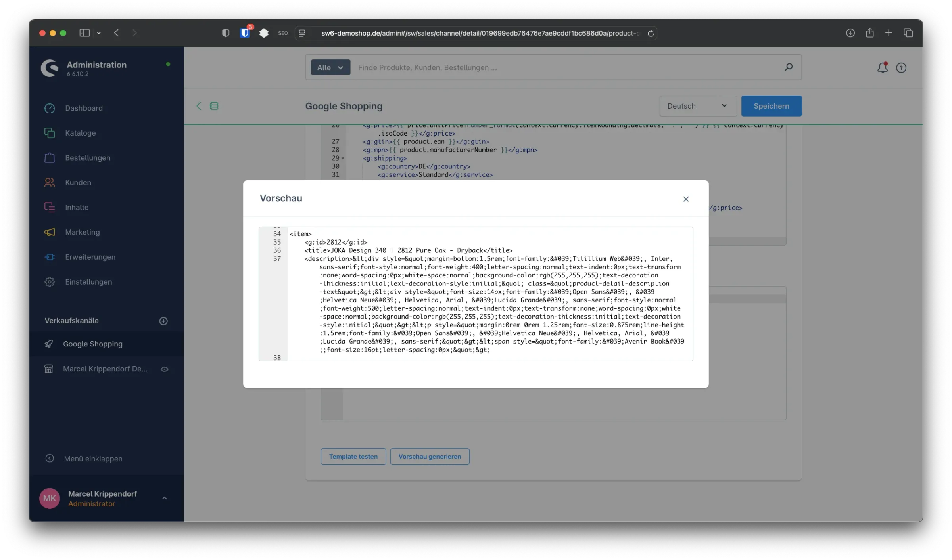Open the Bitwarden shield extension icon
Image resolution: width=952 pixels, height=560 pixels.
click(245, 33)
